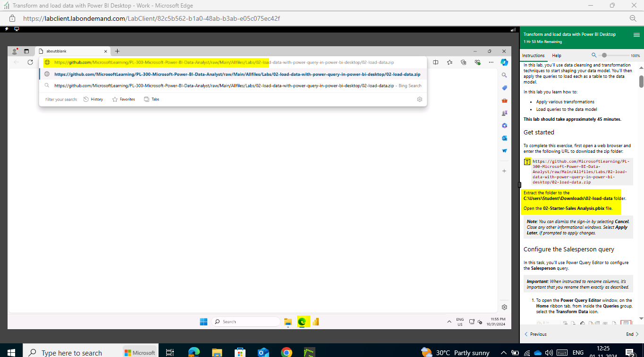644x357 pixels.
Task: Open host Task View icon
Action: (170, 352)
